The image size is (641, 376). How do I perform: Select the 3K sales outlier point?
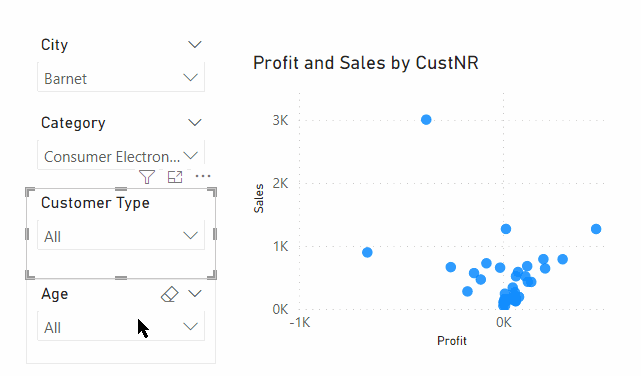tap(426, 120)
